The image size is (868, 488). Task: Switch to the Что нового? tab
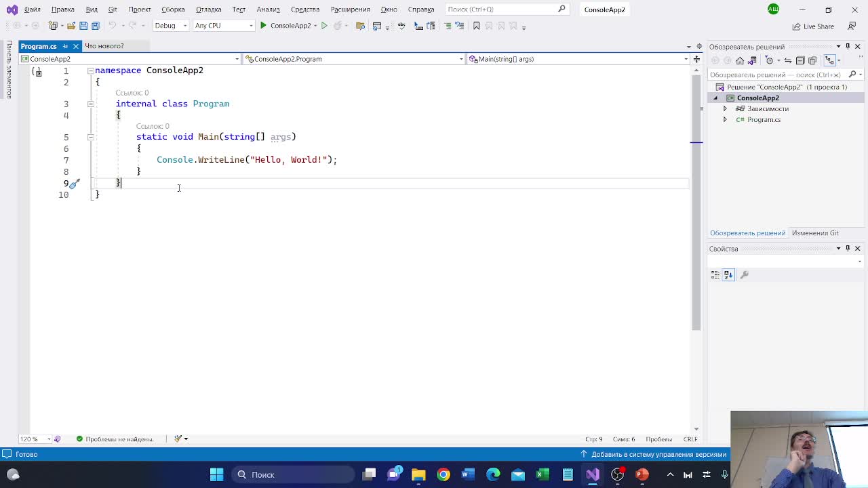(x=104, y=46)
